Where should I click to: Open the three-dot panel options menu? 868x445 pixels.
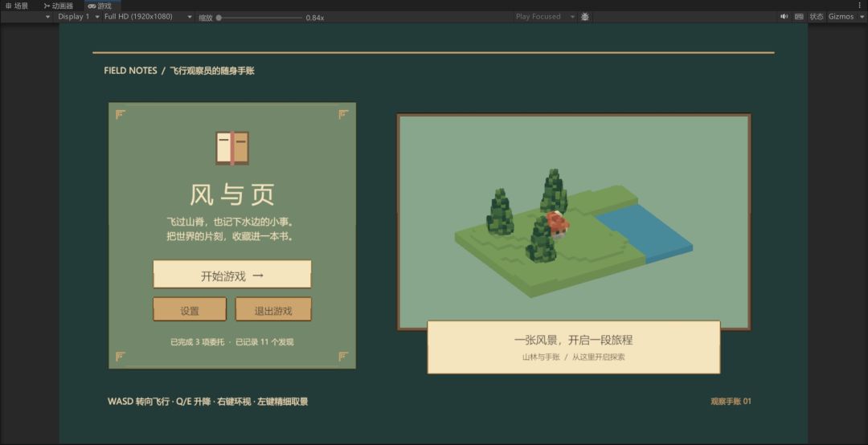pyautogui.click(x=860, y=5)
